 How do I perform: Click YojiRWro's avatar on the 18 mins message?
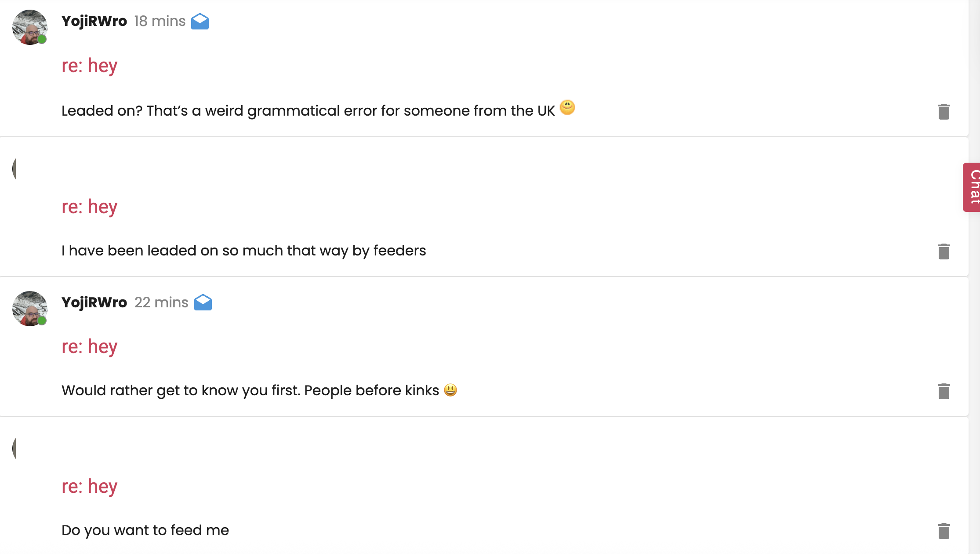point(29,27)
